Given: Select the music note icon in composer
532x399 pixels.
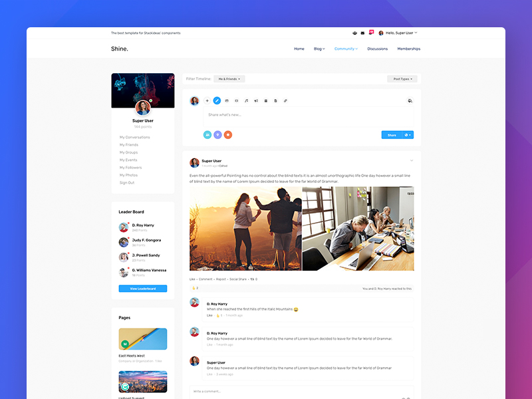Looking at the screenshot, I should [x=246, y=100].
